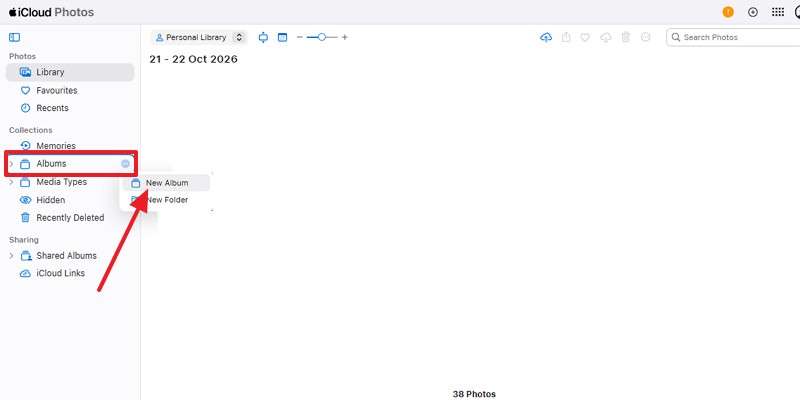Viewport: 800px width, 400px height.
Task: Select the Albums row
Action: coord(70,164)
